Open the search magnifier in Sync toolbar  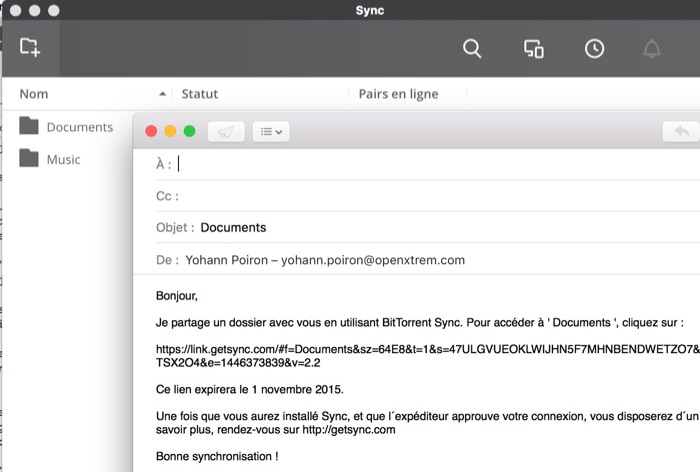472,48
